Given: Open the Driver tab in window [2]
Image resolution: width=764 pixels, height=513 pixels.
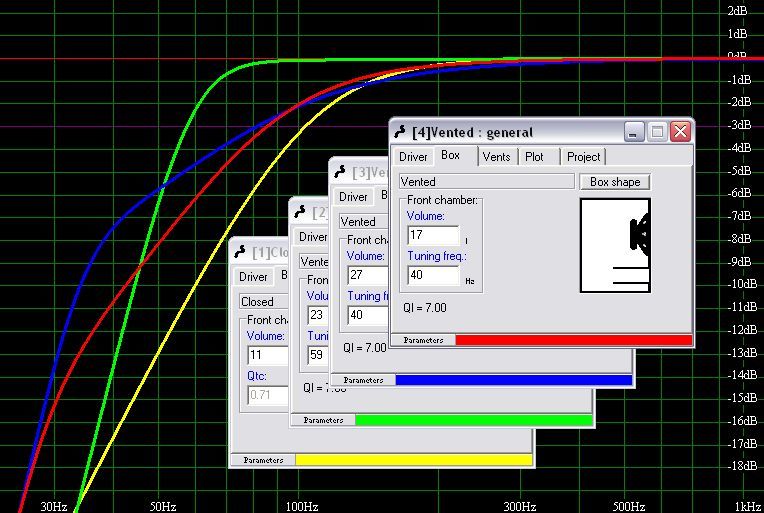Looking at the screenshot, I should (312, 237).
